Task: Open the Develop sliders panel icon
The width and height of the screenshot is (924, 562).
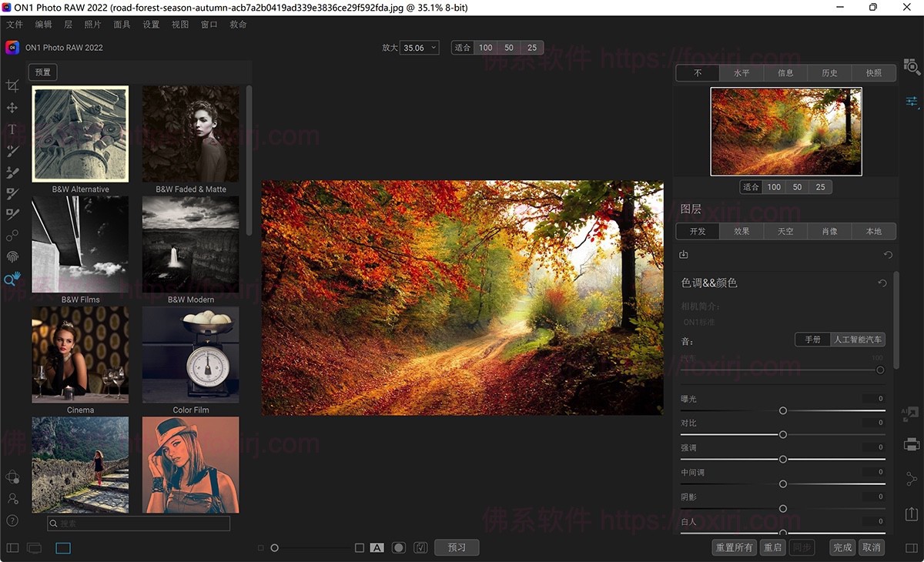Action: click(x=912, y=101)
